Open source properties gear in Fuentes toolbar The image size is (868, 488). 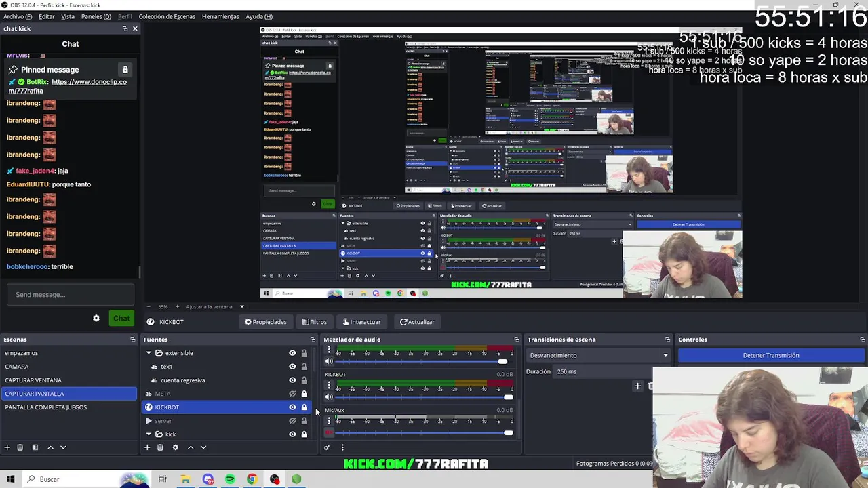(x=175, y=447)
